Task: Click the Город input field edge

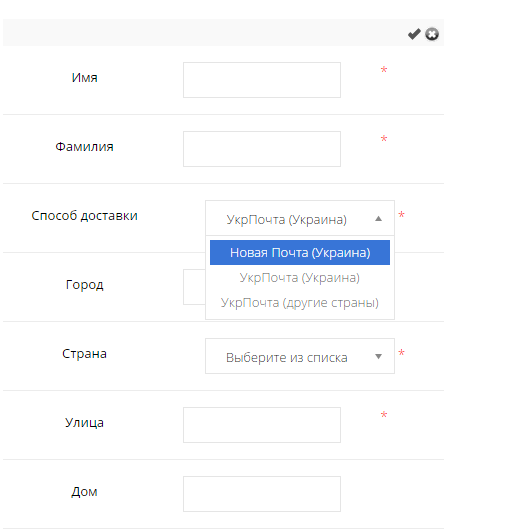Action: pyautogui.click(x=194, y=287)
